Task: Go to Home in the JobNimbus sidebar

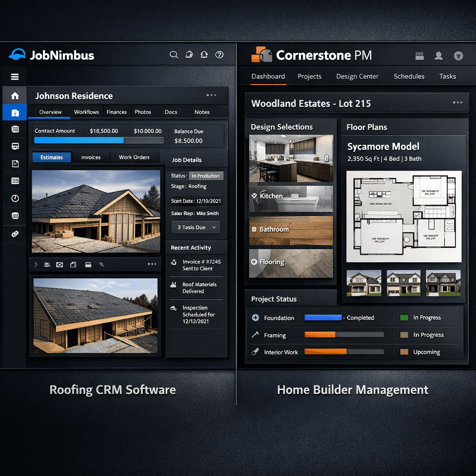Action: (15, 96)
